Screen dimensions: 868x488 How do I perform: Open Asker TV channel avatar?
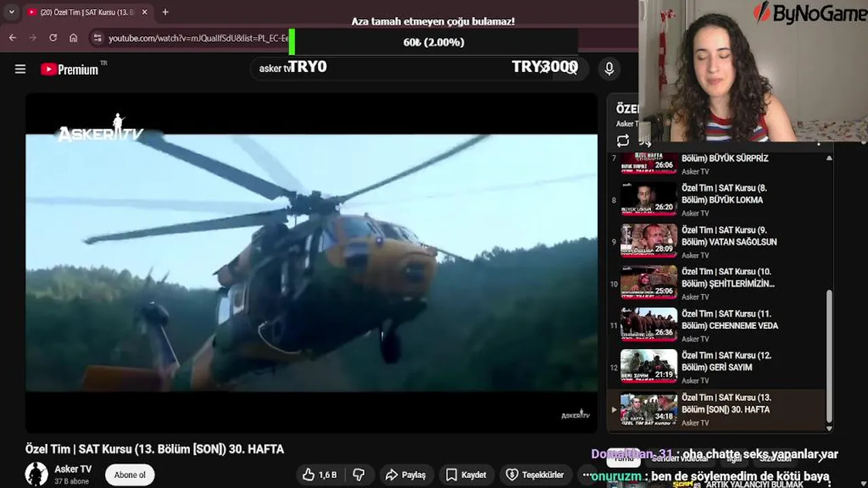tap(37, 474)
